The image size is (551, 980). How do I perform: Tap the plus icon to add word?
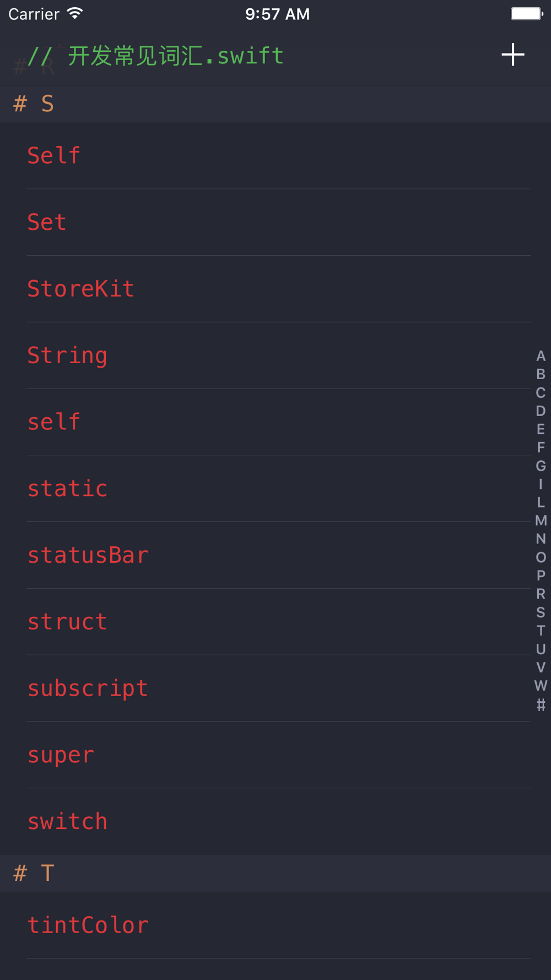512,55
